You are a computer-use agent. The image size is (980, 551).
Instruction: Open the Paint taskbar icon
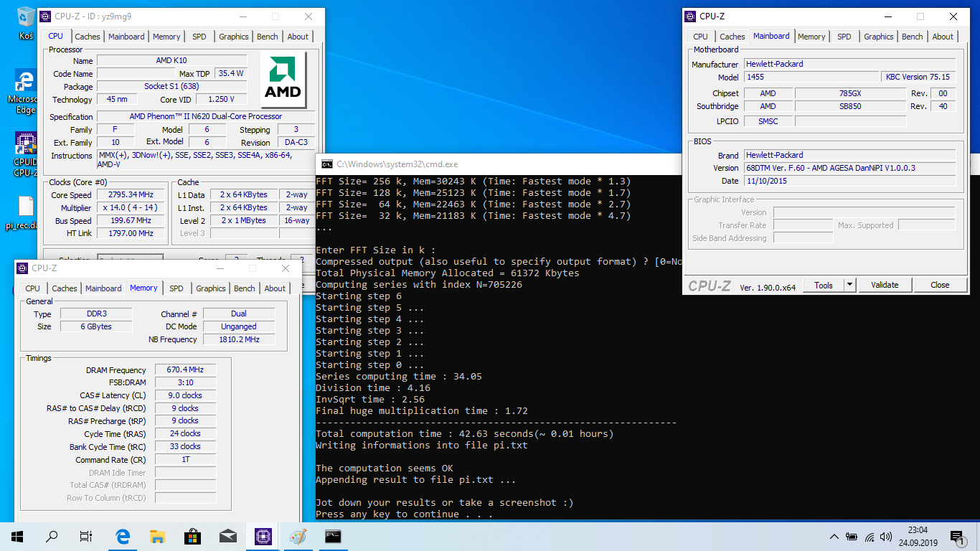[x=298, y=536]
